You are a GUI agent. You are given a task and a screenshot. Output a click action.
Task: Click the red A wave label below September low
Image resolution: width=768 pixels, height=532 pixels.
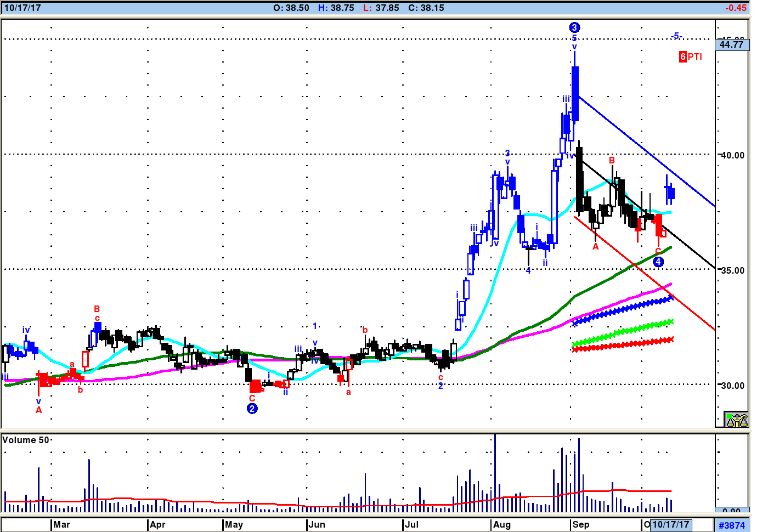coord(596,247)
